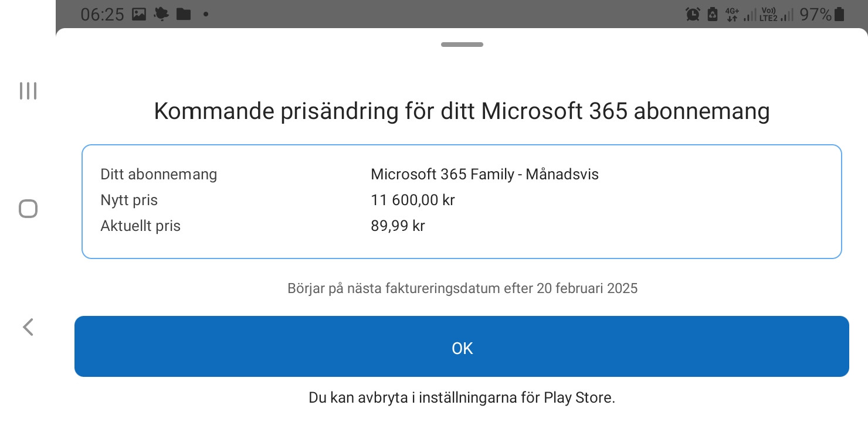Tap the Android back navigation arrow
Image resolution: width=868 pixels, height=422 pixels.
[x=28, y=327]
